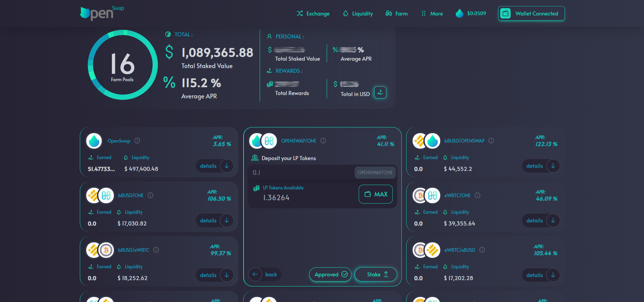Show info for eWBTC/ONE pool
This screenshot has height=302, width=644.
coord(478,195)
